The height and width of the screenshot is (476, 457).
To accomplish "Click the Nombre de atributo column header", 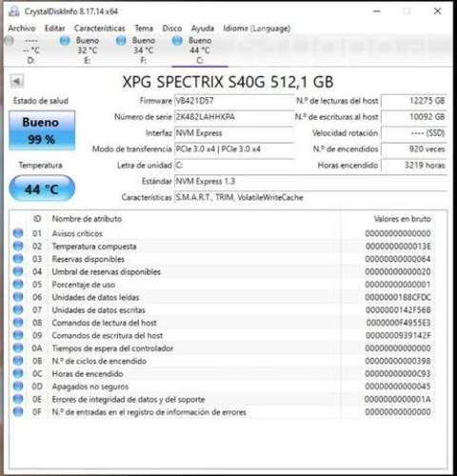I will click(87, 219).
